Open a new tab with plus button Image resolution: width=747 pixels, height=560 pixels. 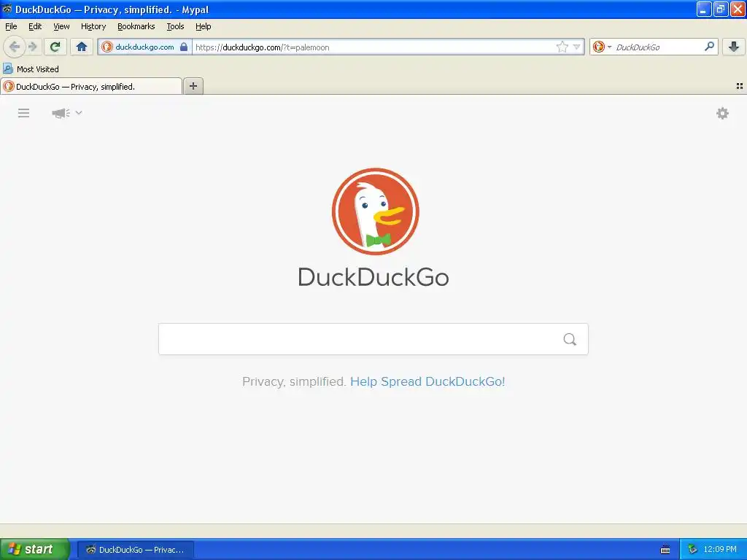193,86
